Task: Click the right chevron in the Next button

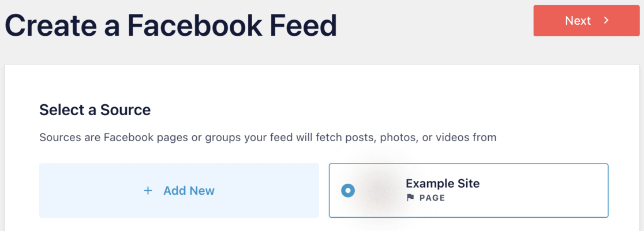Action: (606, 21)
